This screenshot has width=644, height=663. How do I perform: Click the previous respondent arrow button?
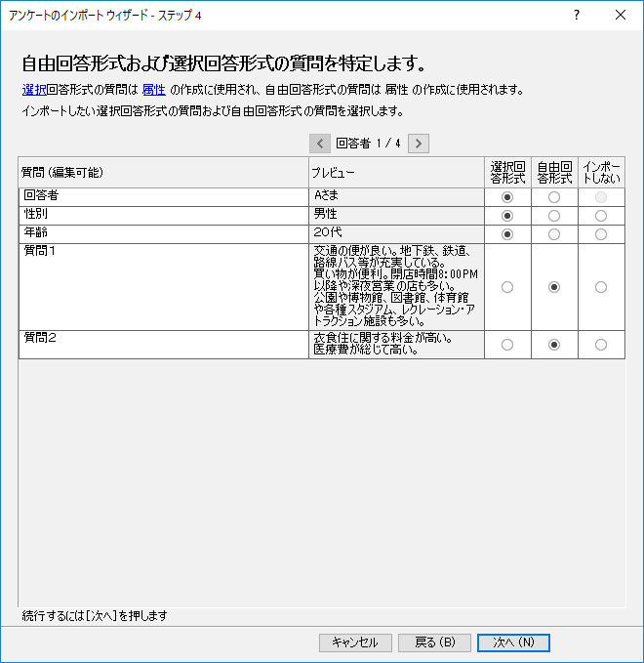(320, 144)
